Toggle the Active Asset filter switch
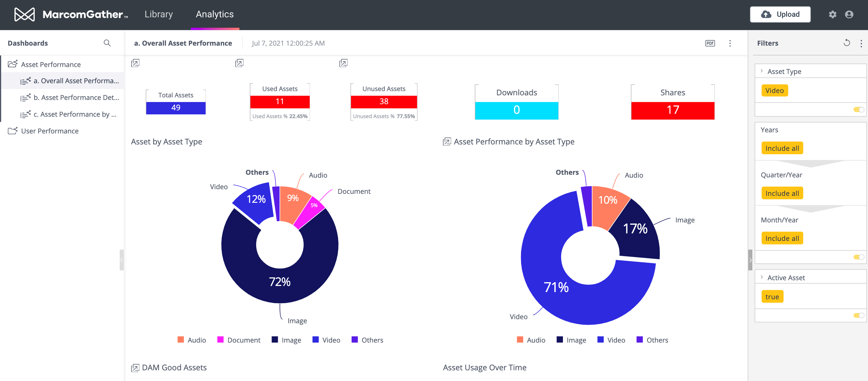868x381 pixels. [858, 315]
